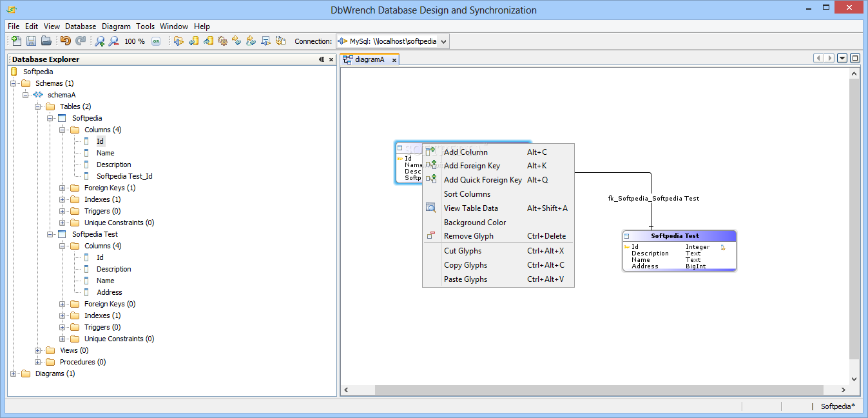The width and height of the screenshot is (868, 418).
Task: Click the New project toolbar icon
Action: coord(17,41)
